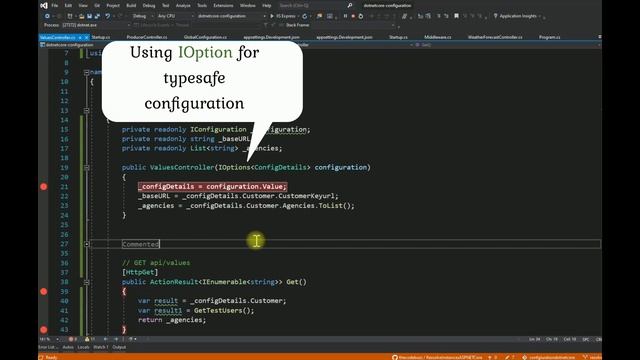
Task: Open the Autos panel tab
Action: point(68,347)
